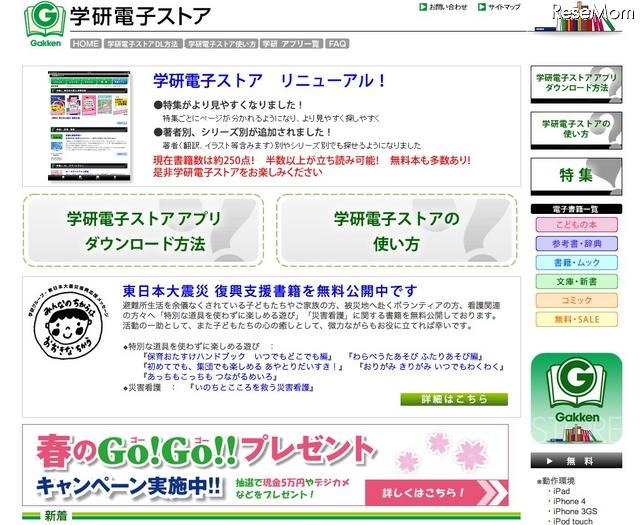This screenshot has width=640, height=525.
Task: Open おりがみ きりがみ いつでもわくわく link
Action: coord(431,367)
